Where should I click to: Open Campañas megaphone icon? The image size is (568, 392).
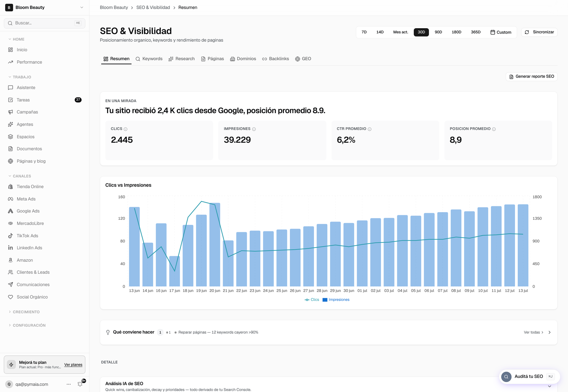point(10,112)
